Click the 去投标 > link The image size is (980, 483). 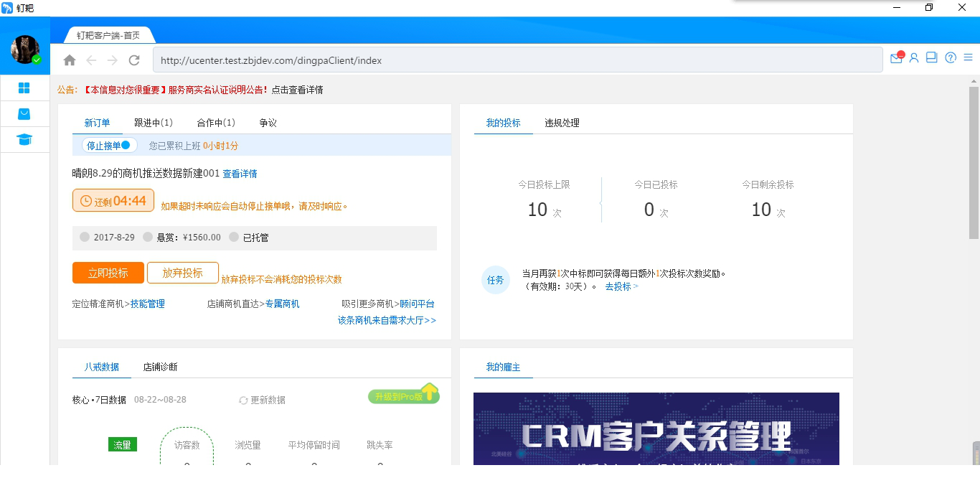[621, 286]
